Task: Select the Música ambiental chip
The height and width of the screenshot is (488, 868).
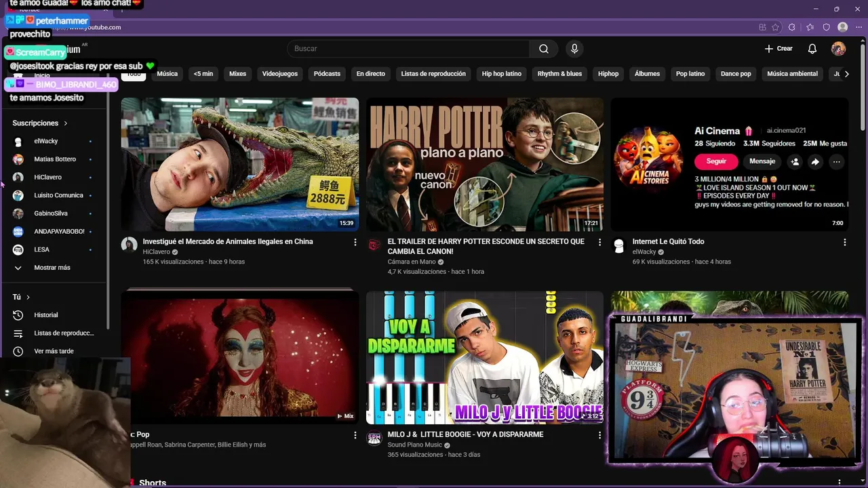Action: pyautogui.click(x=792, y=74)
